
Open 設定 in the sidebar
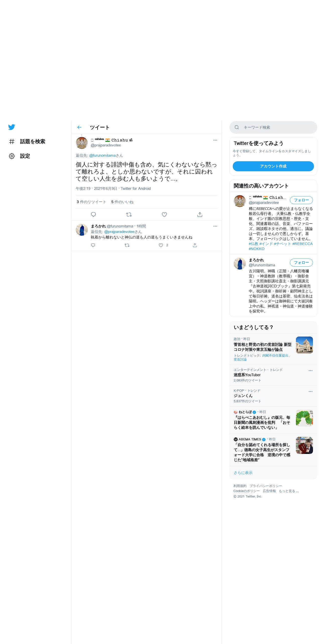tap(20, 156)
